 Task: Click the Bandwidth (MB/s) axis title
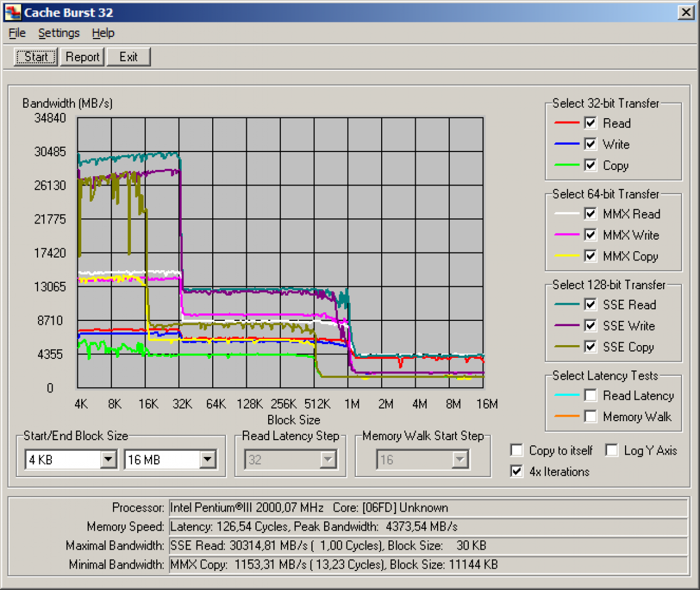tap(67, 103)
